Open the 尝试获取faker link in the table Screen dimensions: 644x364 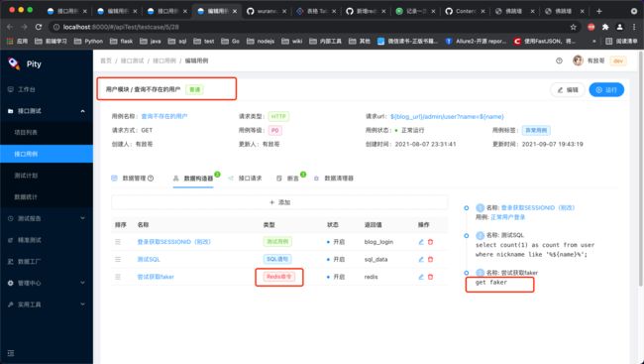coord(156,277)
